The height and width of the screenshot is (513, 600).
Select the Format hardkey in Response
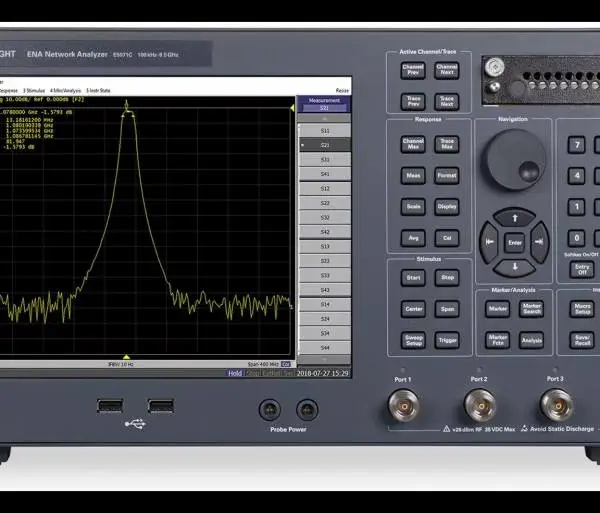447,176
